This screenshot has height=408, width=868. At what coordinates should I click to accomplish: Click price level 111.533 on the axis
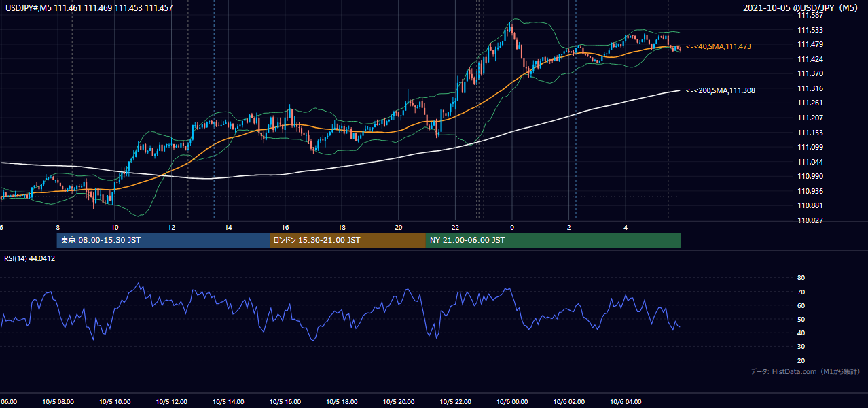coord(810,30)
